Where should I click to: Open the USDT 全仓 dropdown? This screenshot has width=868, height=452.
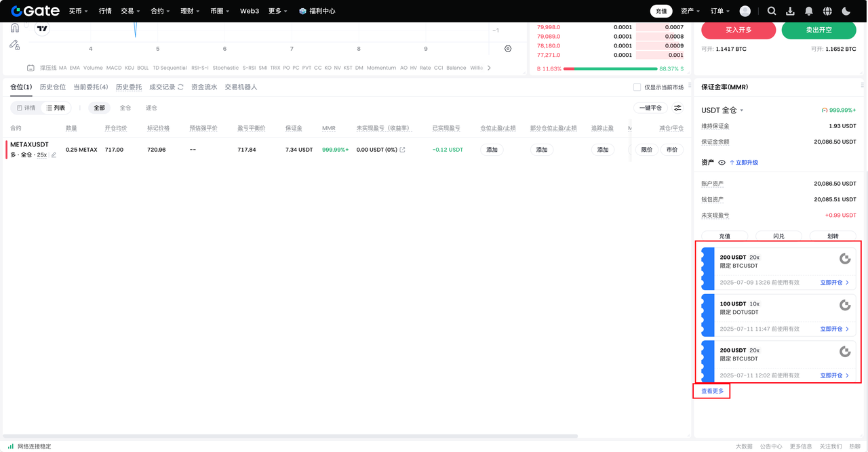(722, 110)
